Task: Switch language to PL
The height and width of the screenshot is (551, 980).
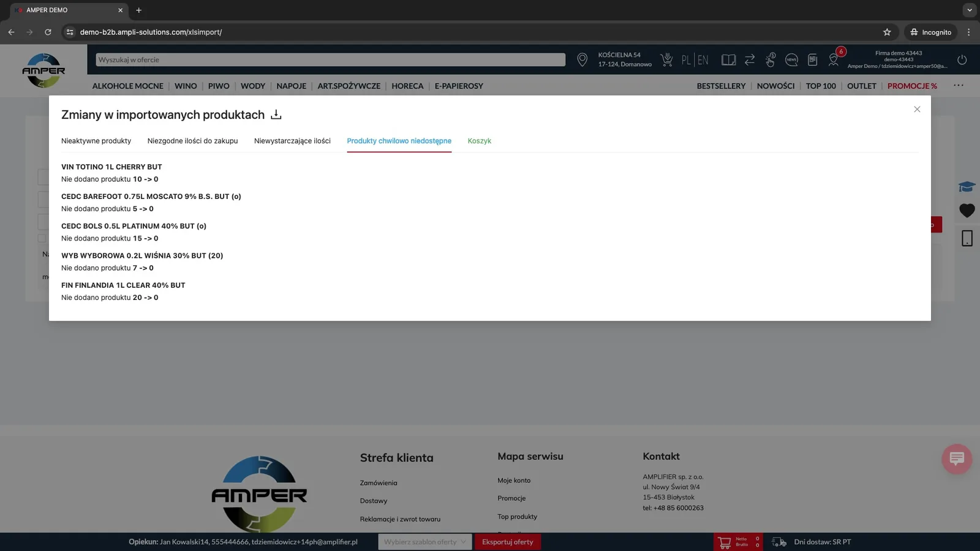Action: [x=686, y=60]
